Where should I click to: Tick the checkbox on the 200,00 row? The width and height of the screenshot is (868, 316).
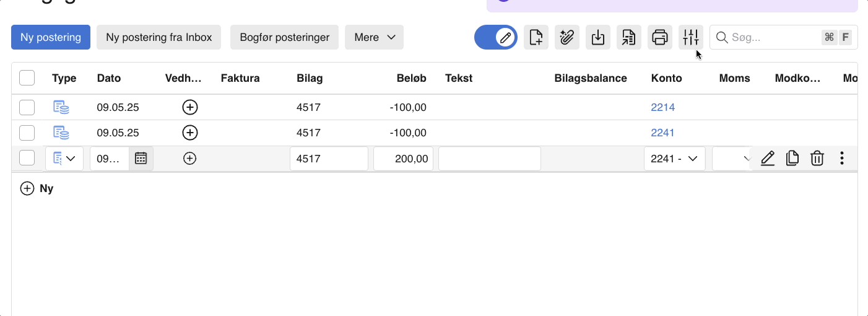click(x=27, y=159)
